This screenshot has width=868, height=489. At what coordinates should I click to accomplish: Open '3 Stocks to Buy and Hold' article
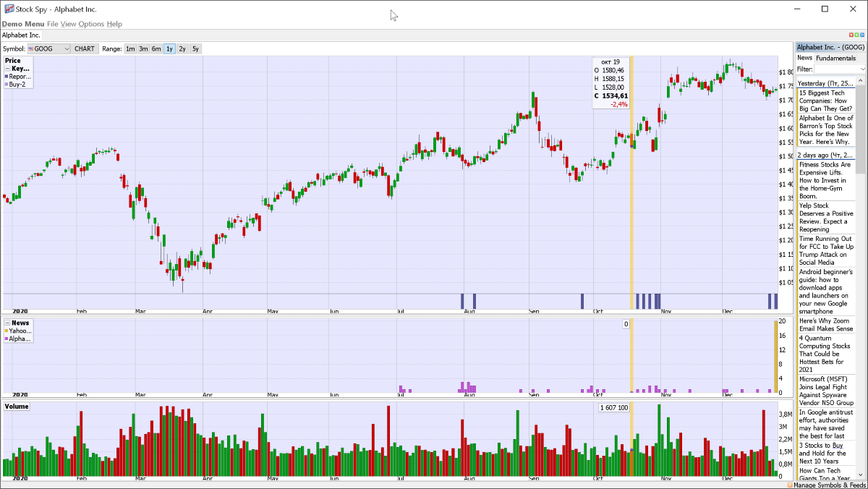click(x=826, y=453)
